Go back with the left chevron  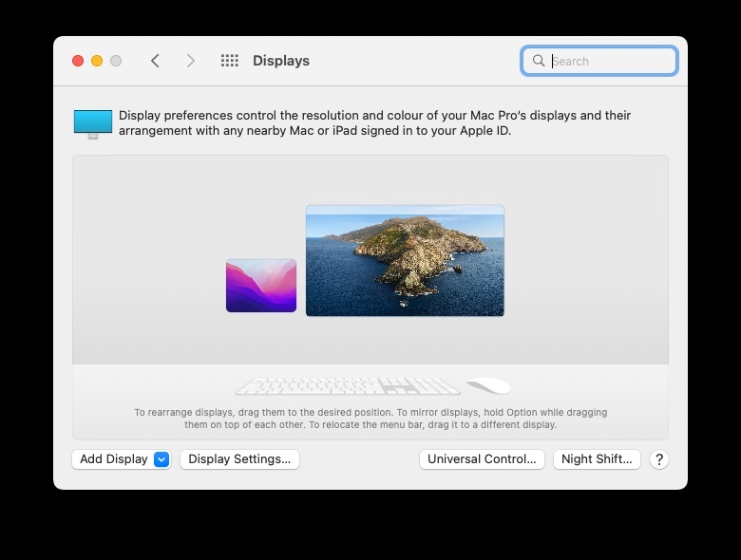155,61
